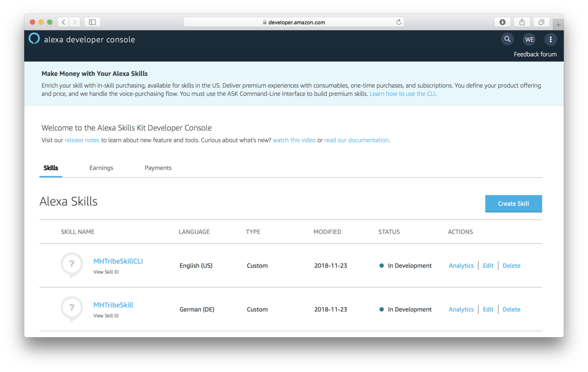Go forward with Safari forward arrow
Screen dimensions: 588x372
click(x=75, y=22)
